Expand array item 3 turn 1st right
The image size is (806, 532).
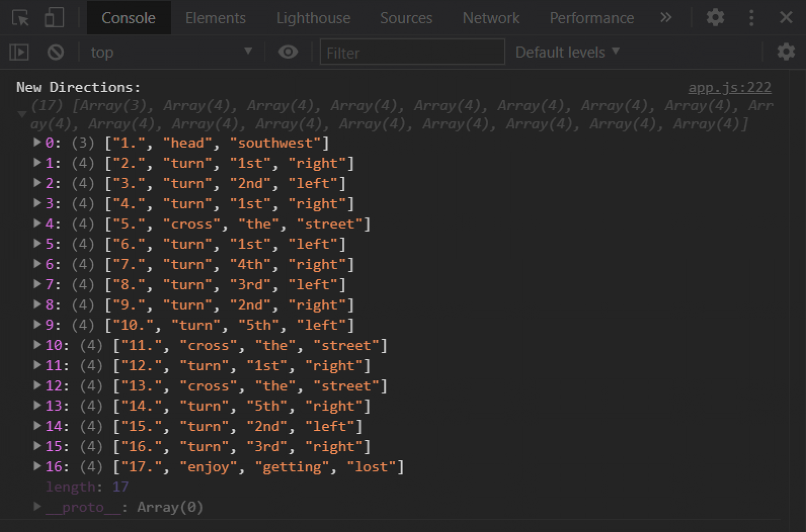click(x=37, y=203)
